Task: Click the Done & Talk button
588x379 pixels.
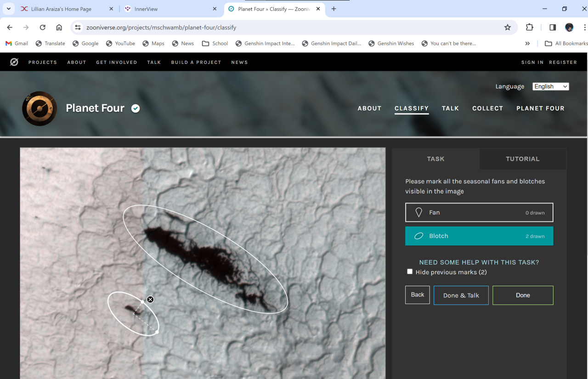Action: coord(461,295)
